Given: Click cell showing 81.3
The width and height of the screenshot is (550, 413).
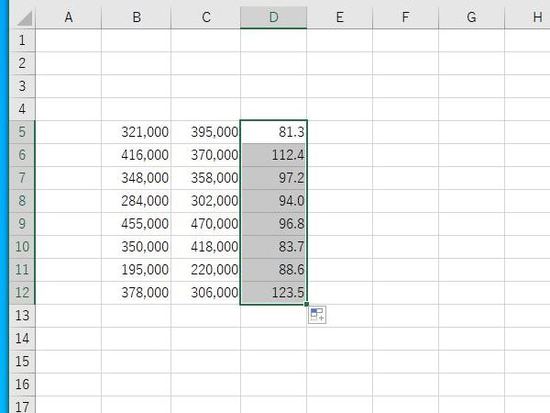Looking at the screenshot, I should (274, 132).
